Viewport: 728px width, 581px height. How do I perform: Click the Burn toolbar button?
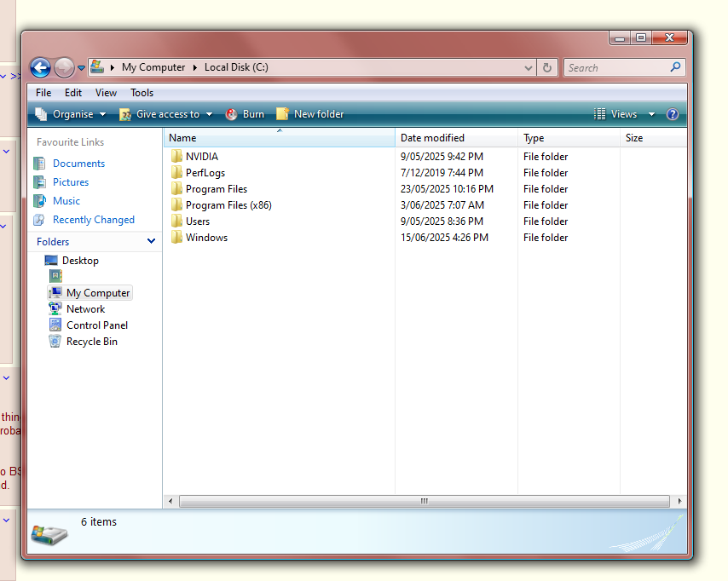(x=245, y=114)
